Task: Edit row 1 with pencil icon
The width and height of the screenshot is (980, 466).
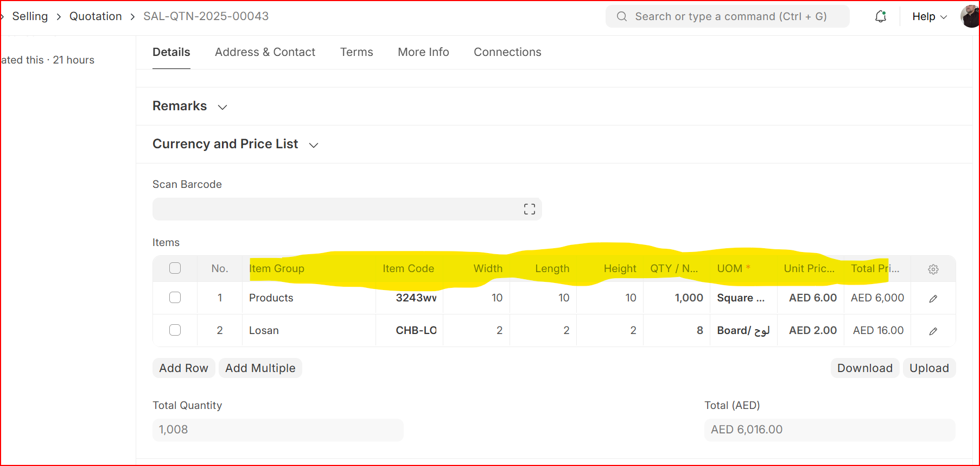Action: tap(933, 298)
